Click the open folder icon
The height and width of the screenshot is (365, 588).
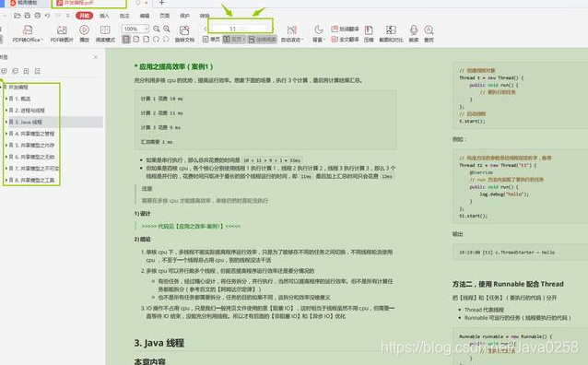click(x=17, y=16)
